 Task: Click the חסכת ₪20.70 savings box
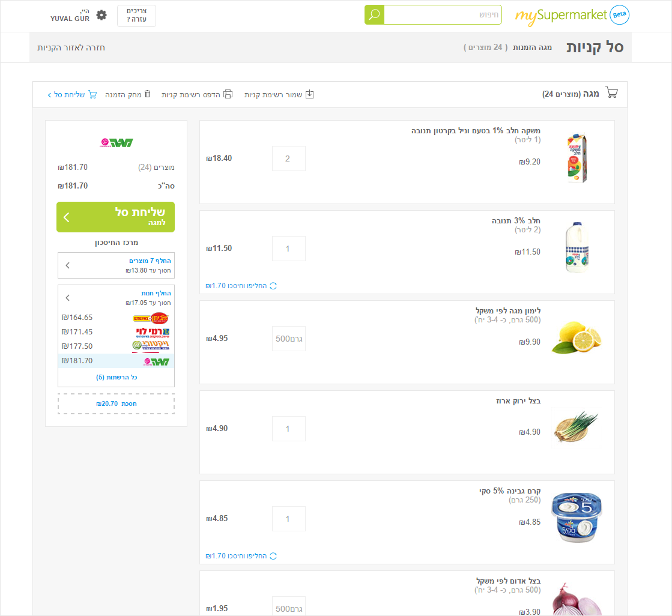(116, 404)
